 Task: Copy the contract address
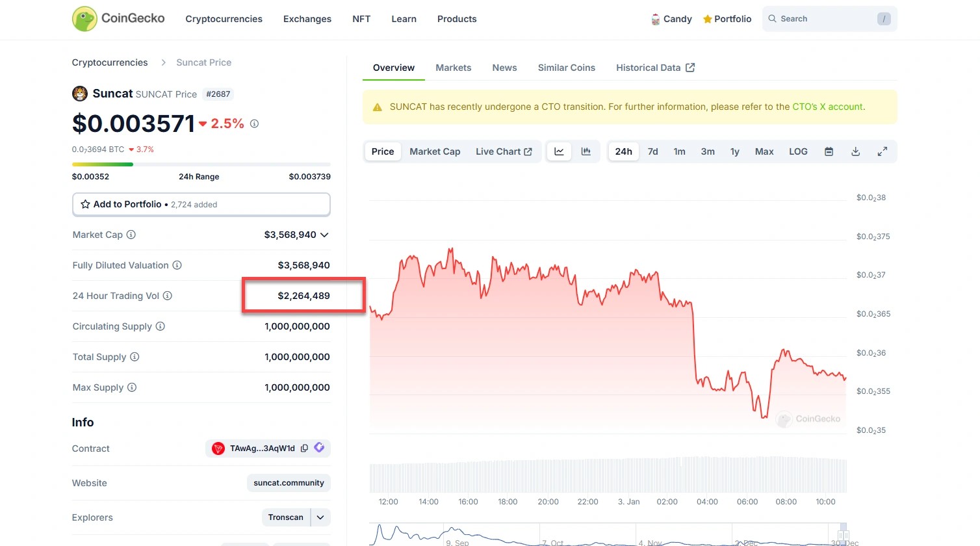[x=304, y=448]
